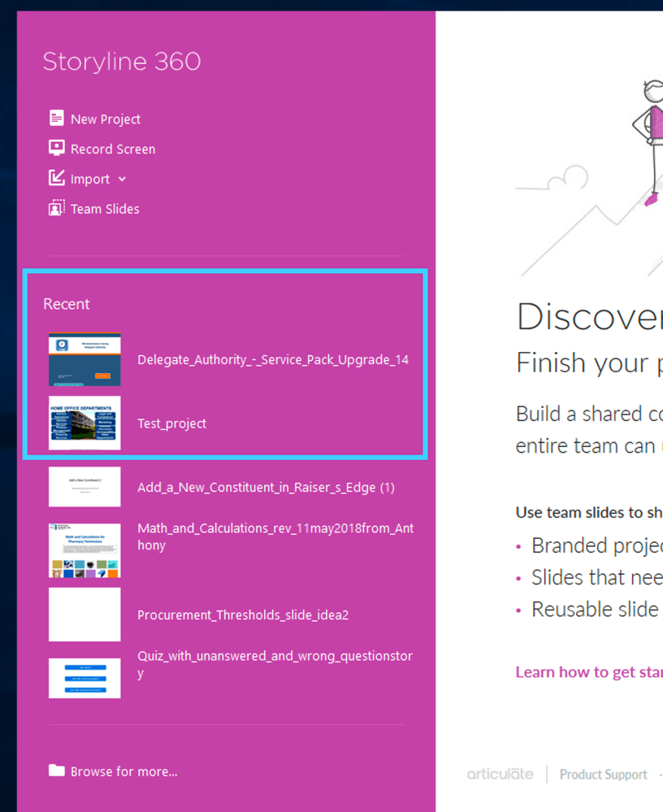663x812 pixels.
Task: Open blank Procurement_Thresholds_slide_idea2 thumbnail
Action: tap(84, 614)
